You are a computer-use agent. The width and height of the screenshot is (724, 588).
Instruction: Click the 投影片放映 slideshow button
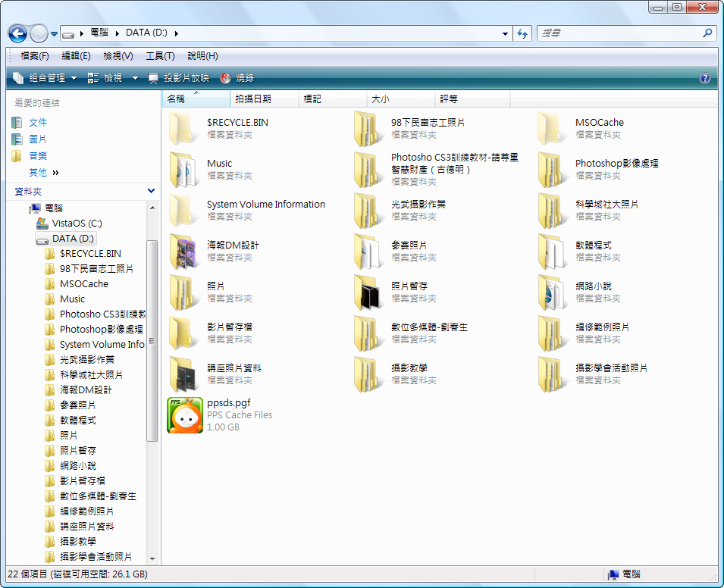(x=179, y=78)
